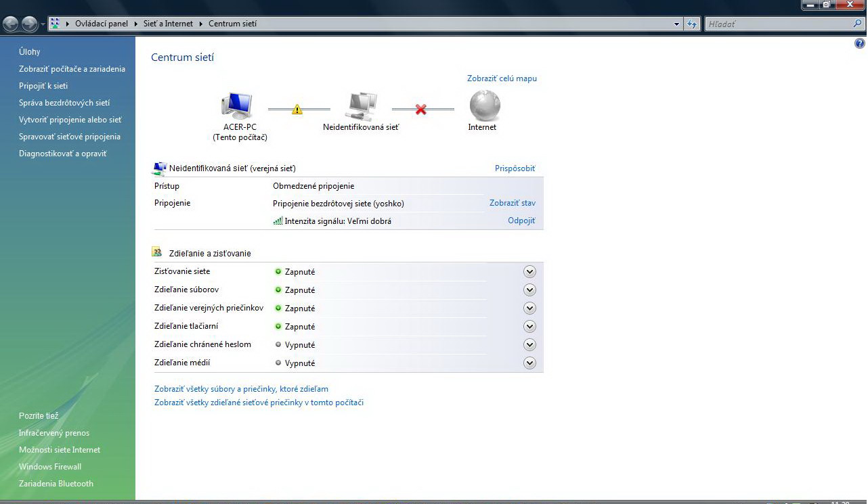This screenshot has width=868, height=504.
Task: Click the Zobraziť celú mapu link
Action: (502, 78)
